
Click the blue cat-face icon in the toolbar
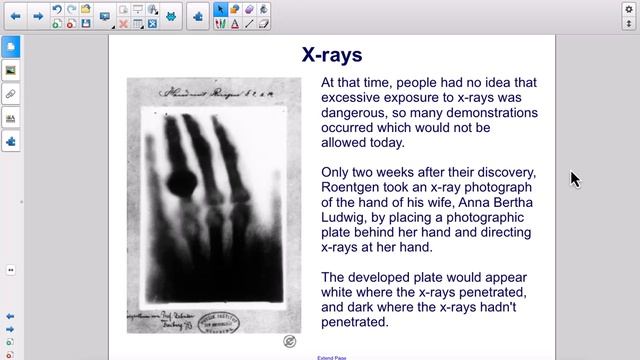point(171,16)
